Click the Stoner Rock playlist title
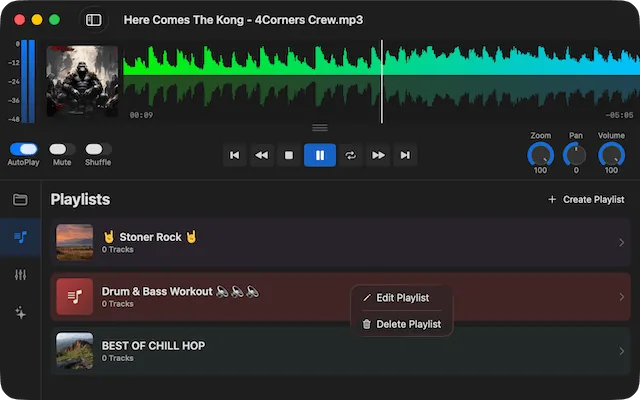Screen dimensions: 640x400 150,237
